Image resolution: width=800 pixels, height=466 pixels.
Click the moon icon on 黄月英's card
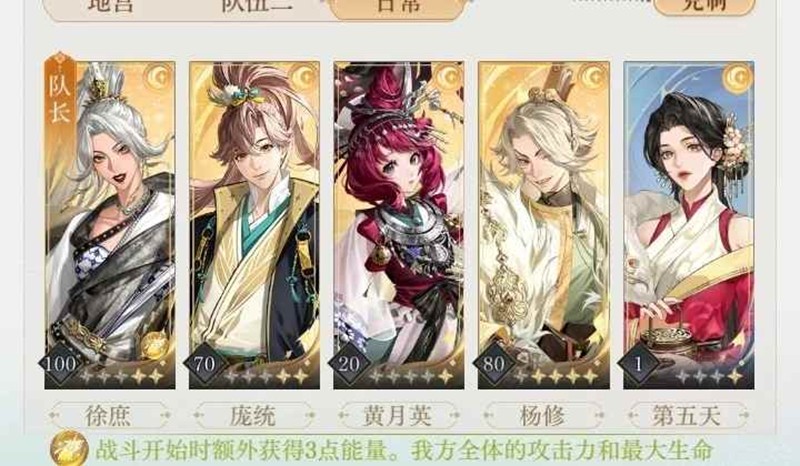click(449, 78)
